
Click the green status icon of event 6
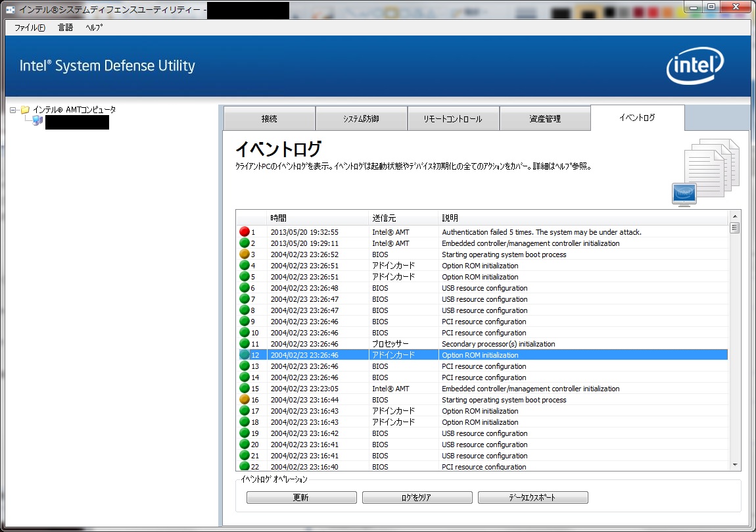click(245, 288)
